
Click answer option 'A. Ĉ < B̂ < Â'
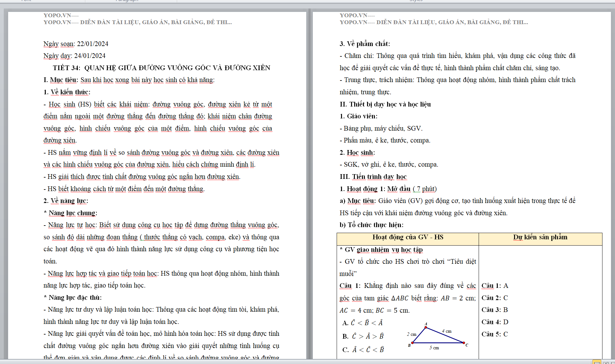click(x=362, y=323)
